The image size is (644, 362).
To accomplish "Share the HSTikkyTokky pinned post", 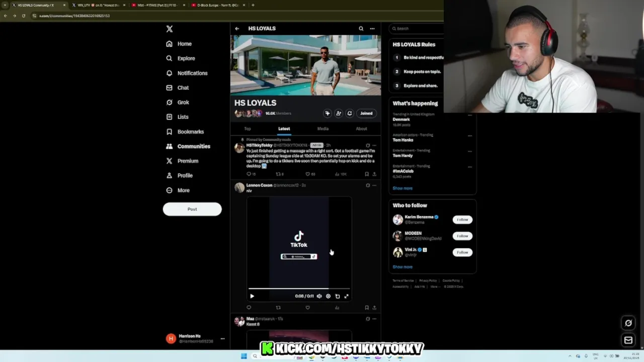I will (x=374, y=174).
